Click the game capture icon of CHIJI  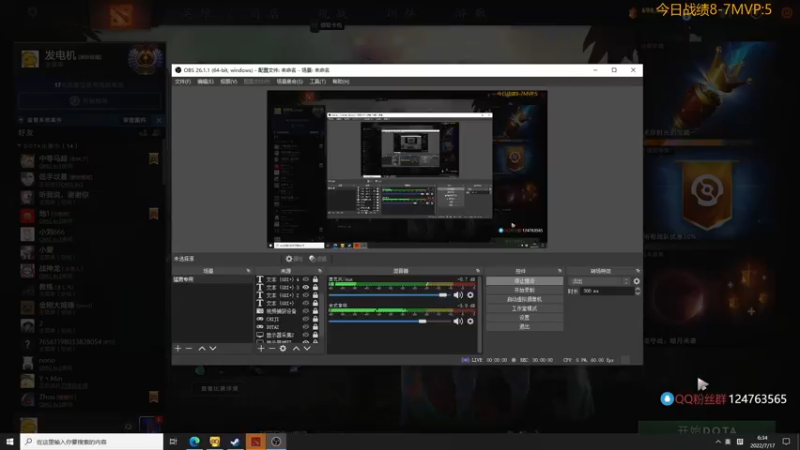click(260, 319)
